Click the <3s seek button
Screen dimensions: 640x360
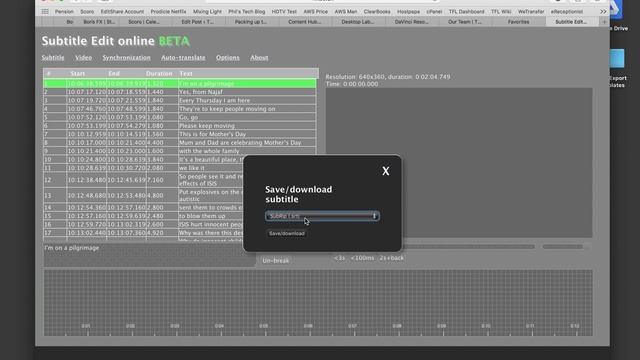[340, 258]
